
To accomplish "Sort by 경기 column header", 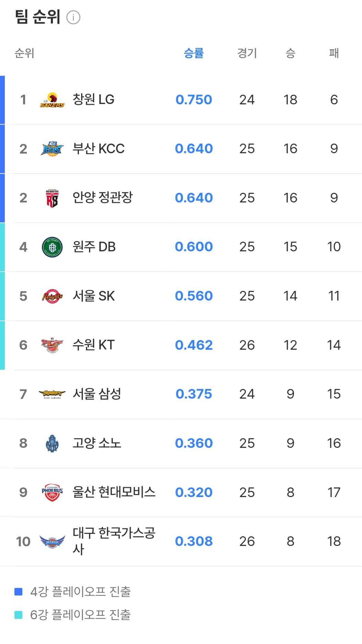I will (247, 53).
